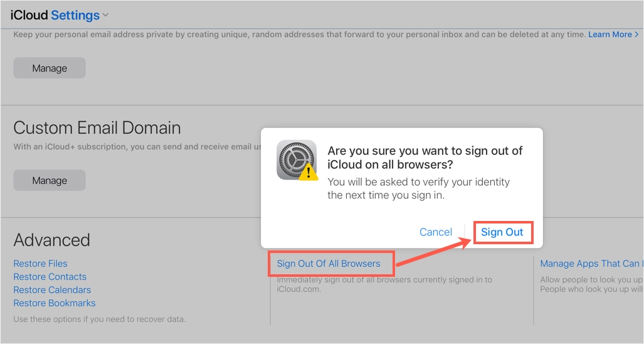The image size is (644, 344).
Task: Cancel the sign out dialog
Action: tap(436, 232)
